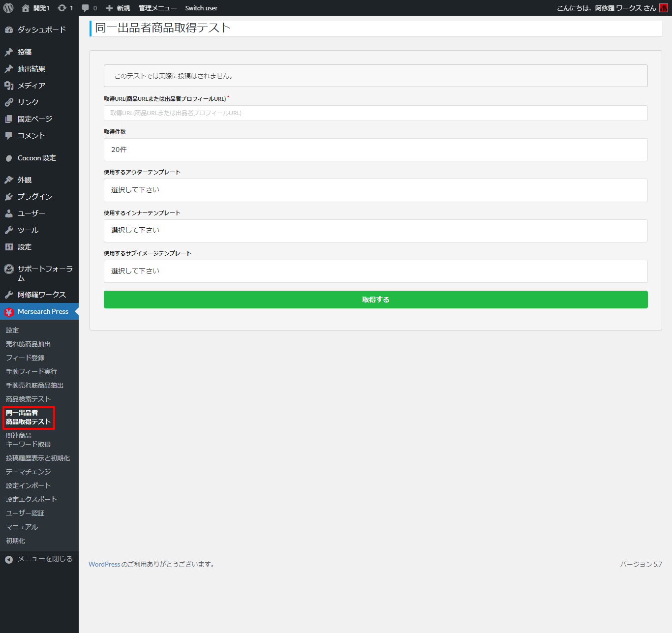The height and width of the screenshot is (633, 672).
Task: Select 商品検索テスト in the submenu
Action: pos(28,399)
